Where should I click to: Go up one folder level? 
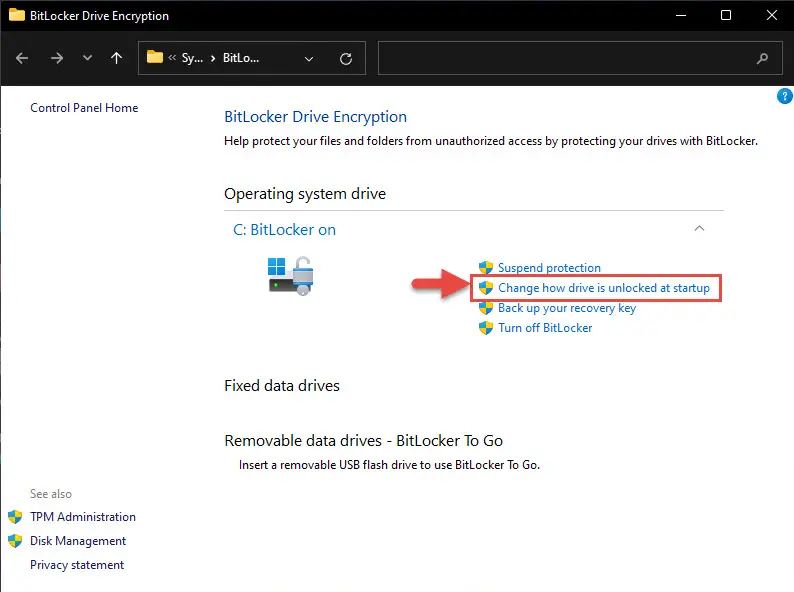click(x=116, y=58)
